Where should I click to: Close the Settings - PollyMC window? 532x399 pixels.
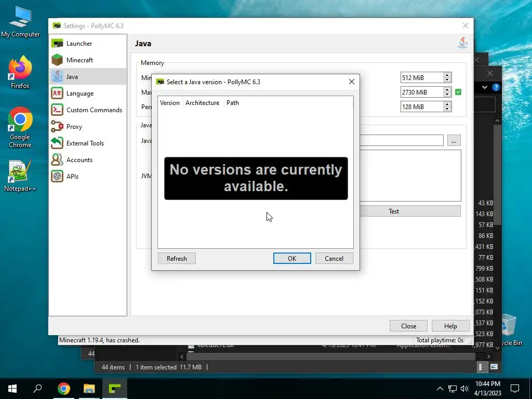pos(465,26)
